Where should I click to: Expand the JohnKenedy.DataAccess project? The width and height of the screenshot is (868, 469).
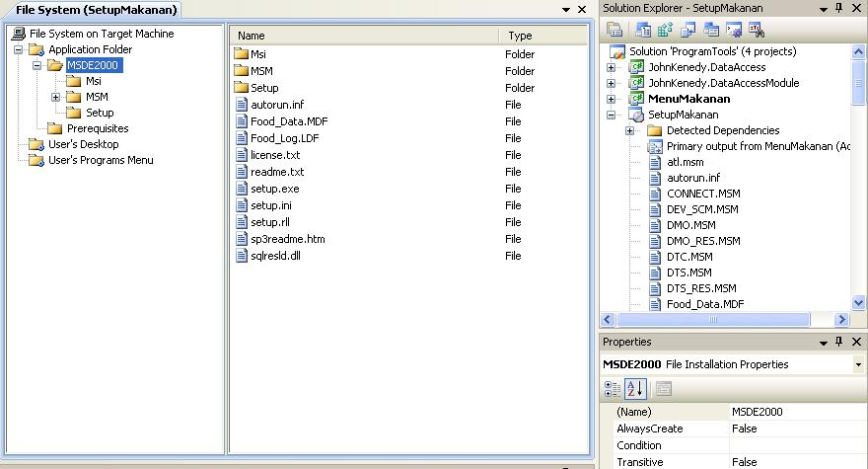[612, 67]
